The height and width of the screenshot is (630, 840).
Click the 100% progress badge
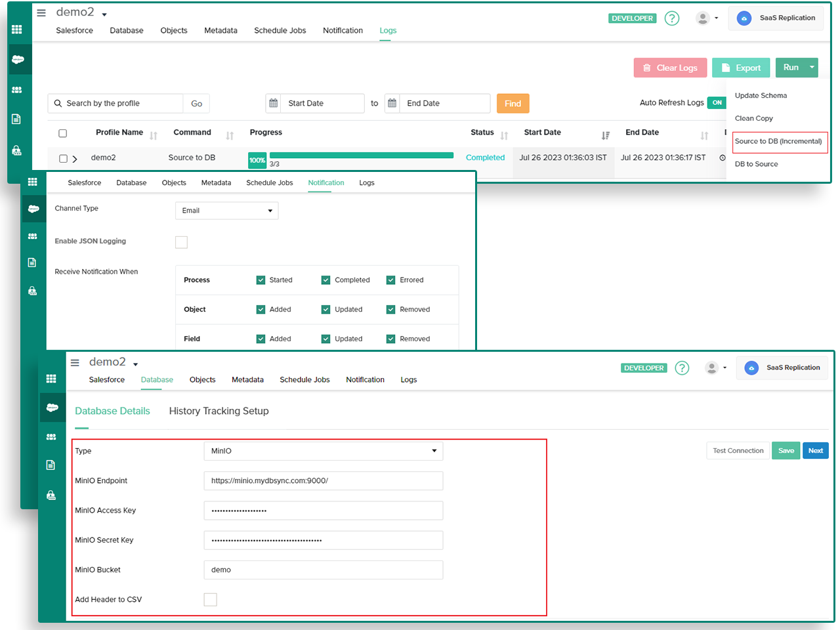coord(257,160)
